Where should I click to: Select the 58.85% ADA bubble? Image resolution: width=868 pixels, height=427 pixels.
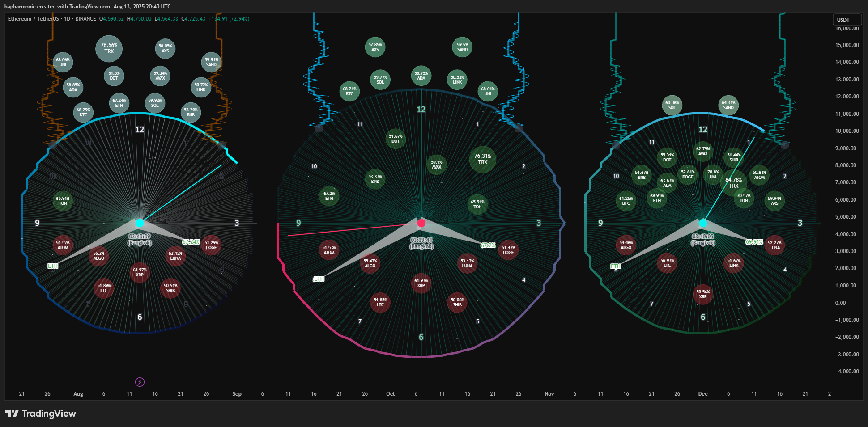73,87
